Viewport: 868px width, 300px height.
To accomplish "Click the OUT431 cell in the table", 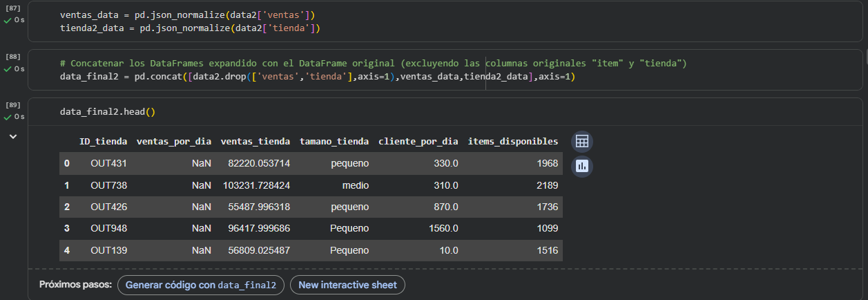I will click(108, 163).
